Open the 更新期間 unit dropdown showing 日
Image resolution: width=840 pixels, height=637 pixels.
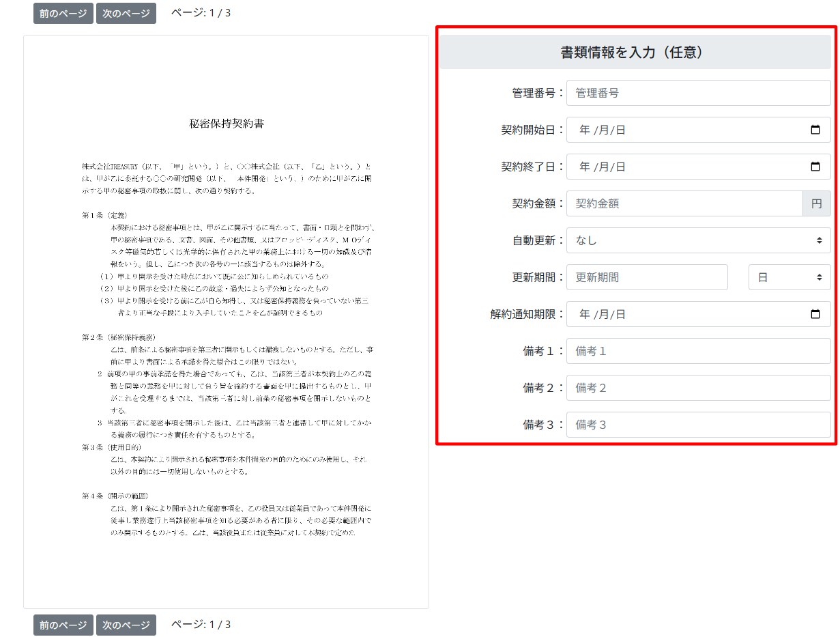click(x=790, y=277)
